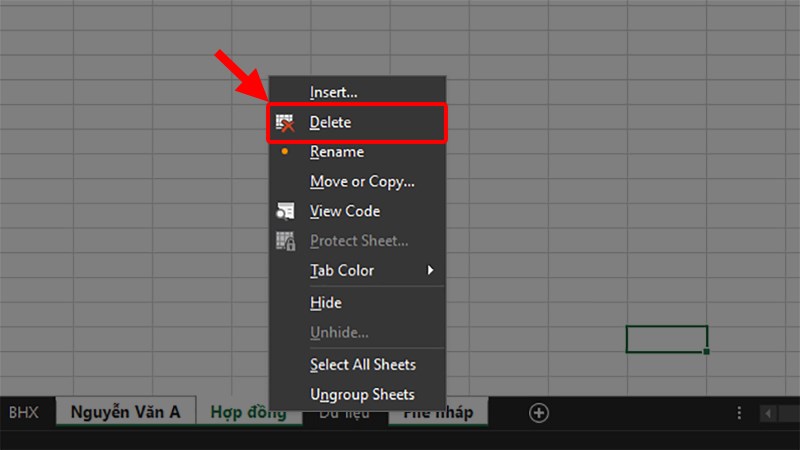Switch to the BHX sheet tab
800x450 pixels.
tap(23, 412)
